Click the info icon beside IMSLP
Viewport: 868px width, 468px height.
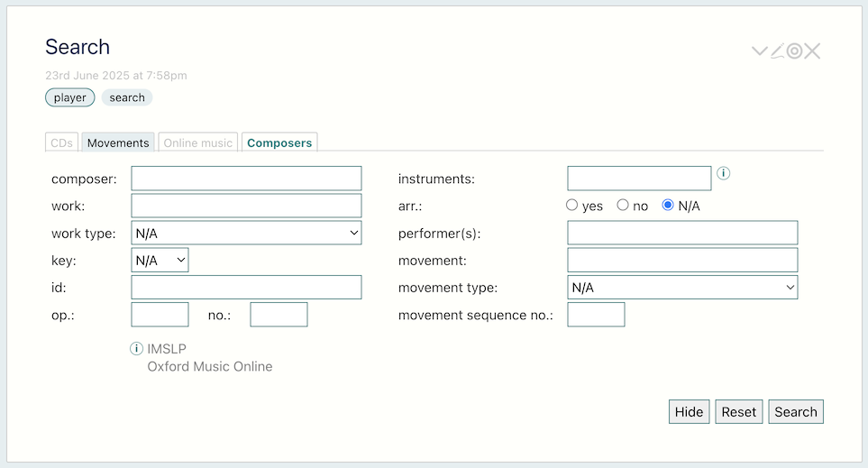[x=136, y=348]
